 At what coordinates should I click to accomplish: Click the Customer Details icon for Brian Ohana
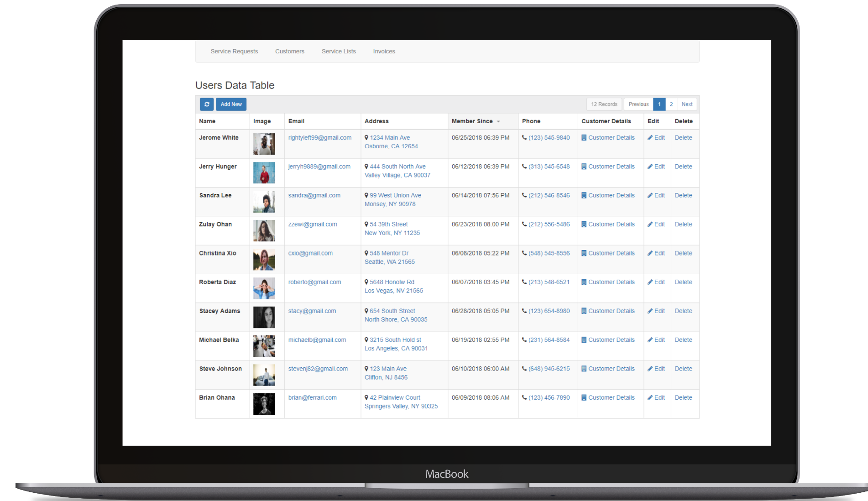pos(583,397)
